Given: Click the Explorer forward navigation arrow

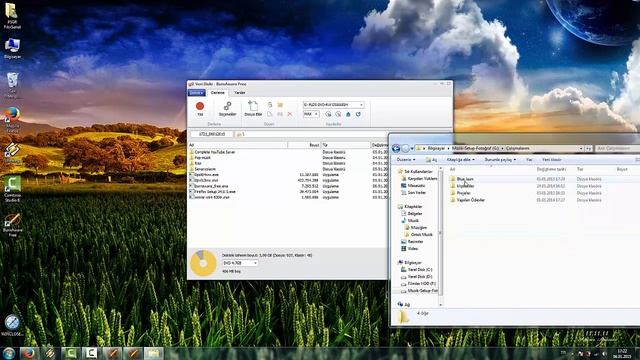Looking at the screenshot, I should click(x=405, y=148).
